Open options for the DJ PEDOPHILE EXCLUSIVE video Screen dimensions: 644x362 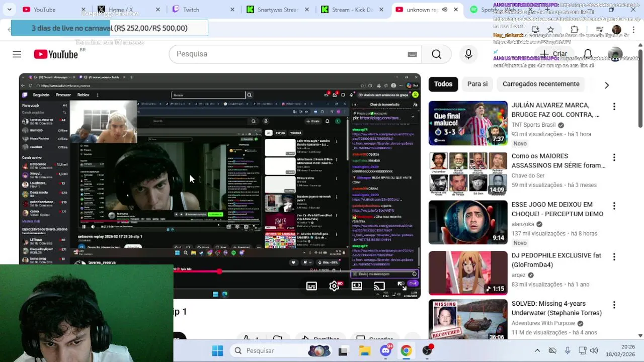pyautogui.click(x=614, y=256)
